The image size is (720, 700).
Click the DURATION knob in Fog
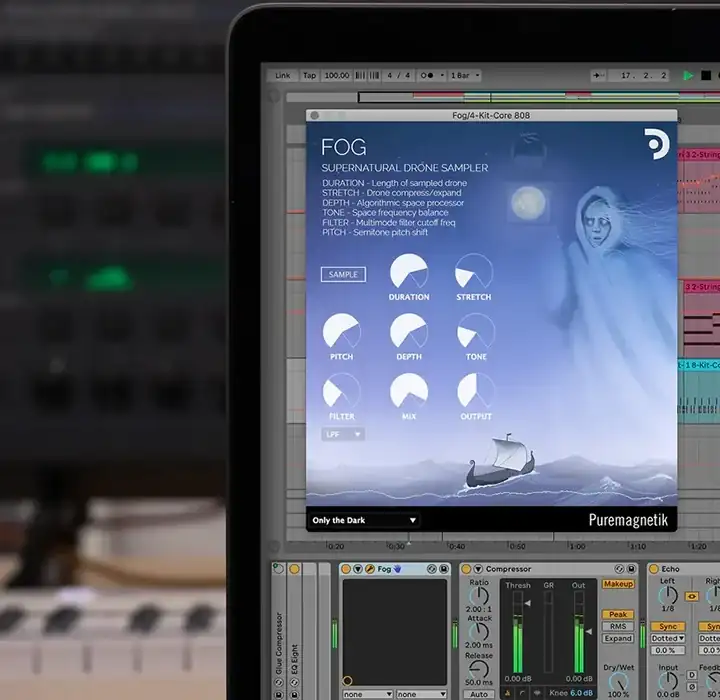click(409, 272)
